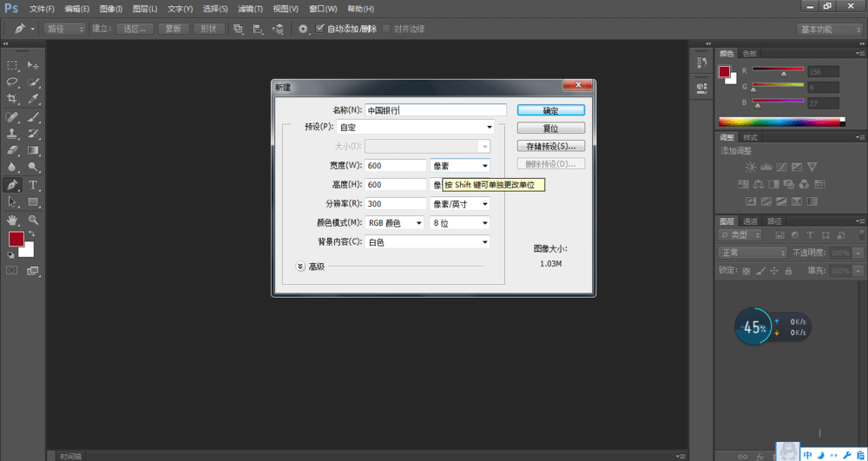Select the Rectangular Marquee tool

pos(12,65)
